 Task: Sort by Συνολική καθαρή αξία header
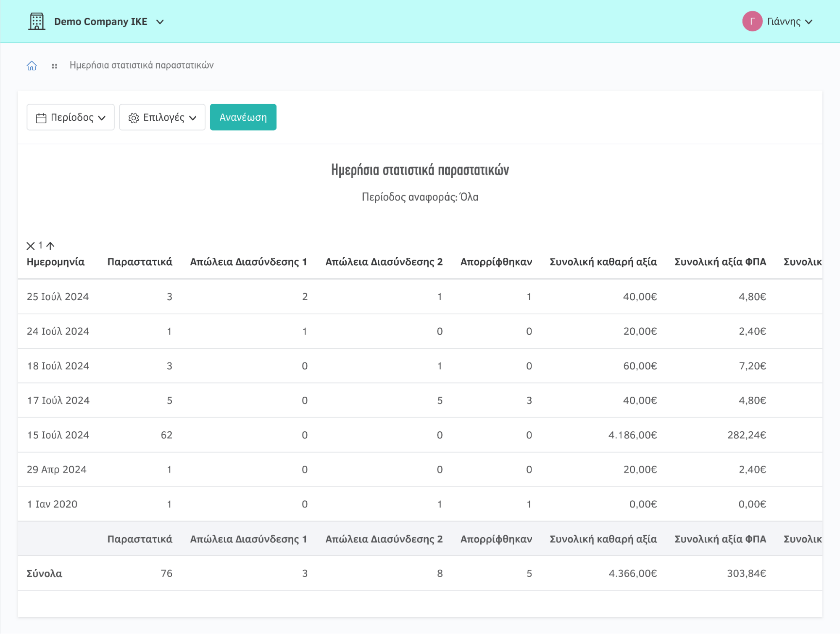point(603,262)
